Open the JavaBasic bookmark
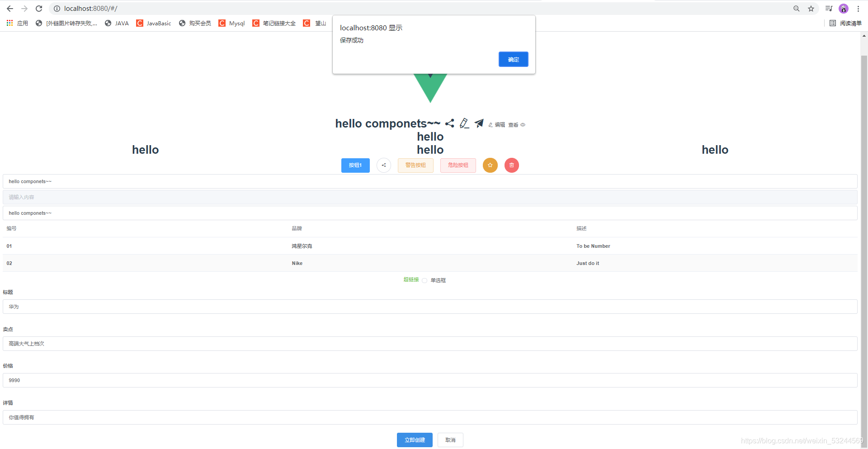 (x=154, y=23)
